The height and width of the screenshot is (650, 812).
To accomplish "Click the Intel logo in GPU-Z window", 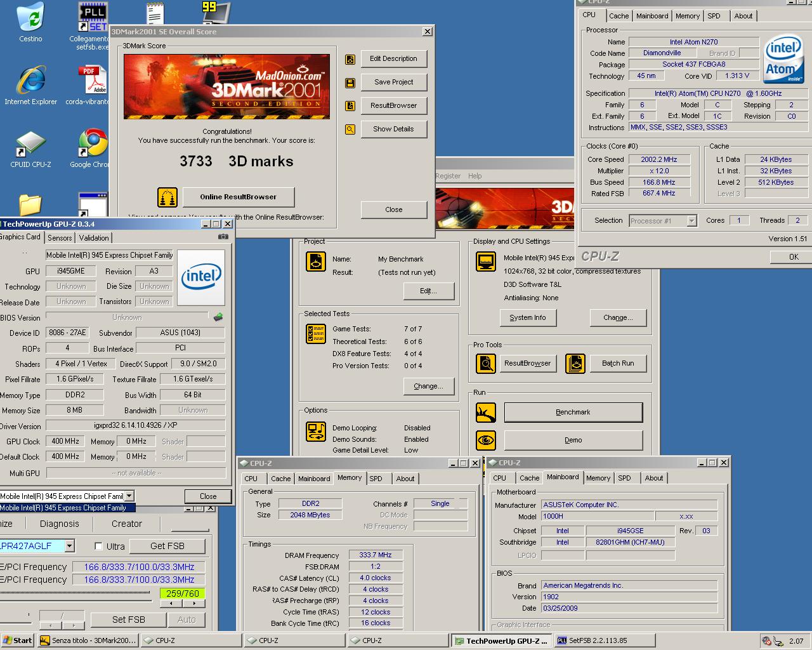I will 201,277.
